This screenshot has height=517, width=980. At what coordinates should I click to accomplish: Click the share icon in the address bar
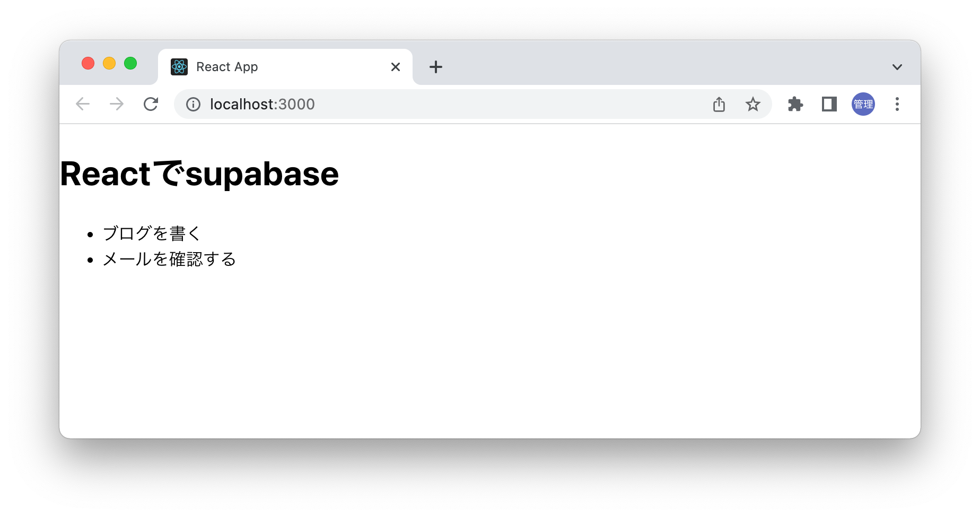(719, 104)
